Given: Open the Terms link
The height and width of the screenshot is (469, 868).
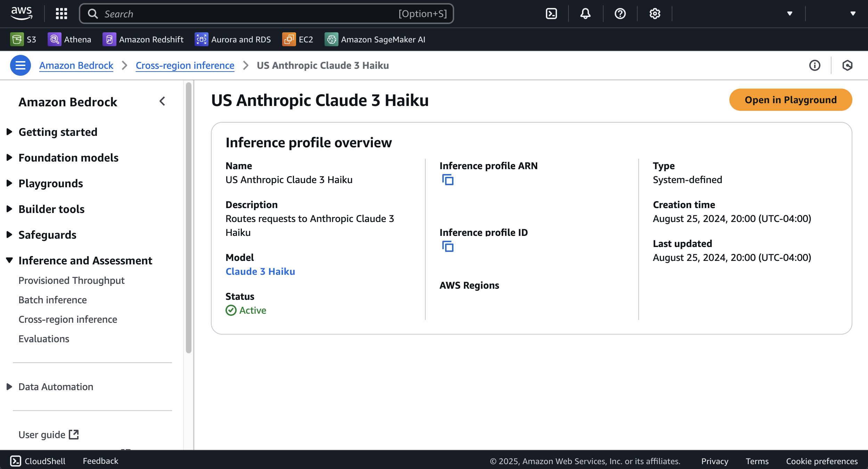Looking at the screenshot, I should (757, 461).
